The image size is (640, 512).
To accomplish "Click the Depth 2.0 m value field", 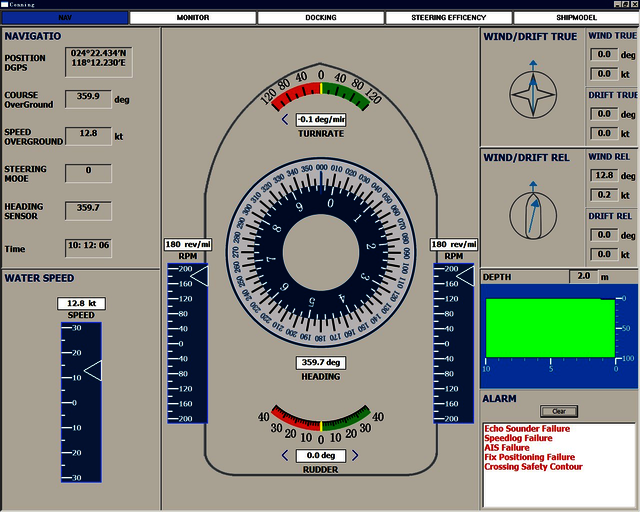I will pyautogui.click(x=584, y=276).
